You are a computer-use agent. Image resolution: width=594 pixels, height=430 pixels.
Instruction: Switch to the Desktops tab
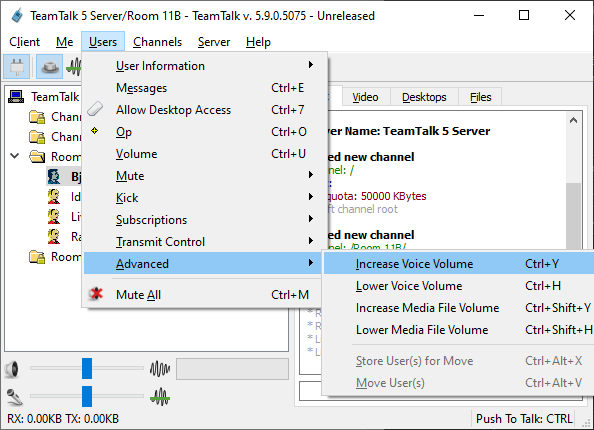(424, 97)
